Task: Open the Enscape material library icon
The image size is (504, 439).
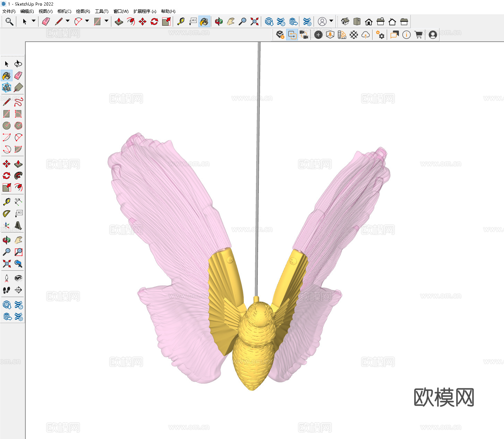Action: (342, 35)
